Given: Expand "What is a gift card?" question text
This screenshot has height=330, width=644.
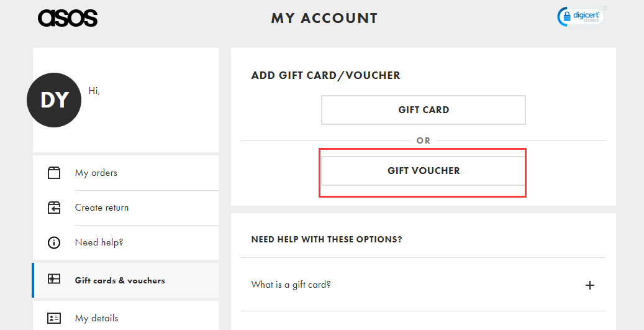Looking at the screenshot, I should pos(291,285).
